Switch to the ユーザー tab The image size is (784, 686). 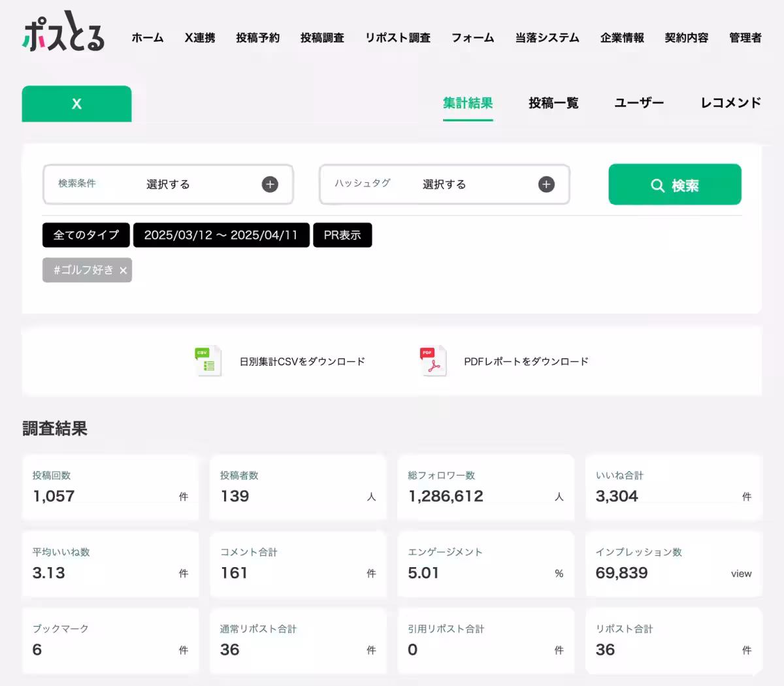639,103
